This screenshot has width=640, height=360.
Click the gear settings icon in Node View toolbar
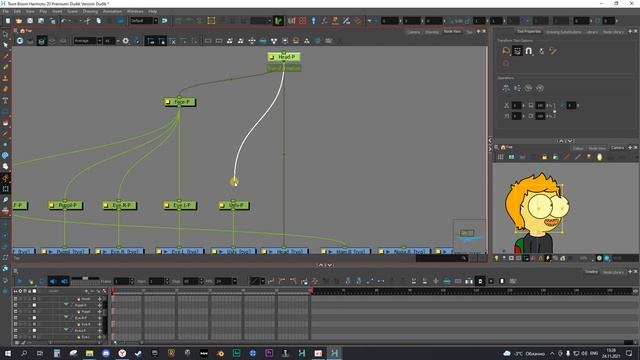(x=126, y=41)
